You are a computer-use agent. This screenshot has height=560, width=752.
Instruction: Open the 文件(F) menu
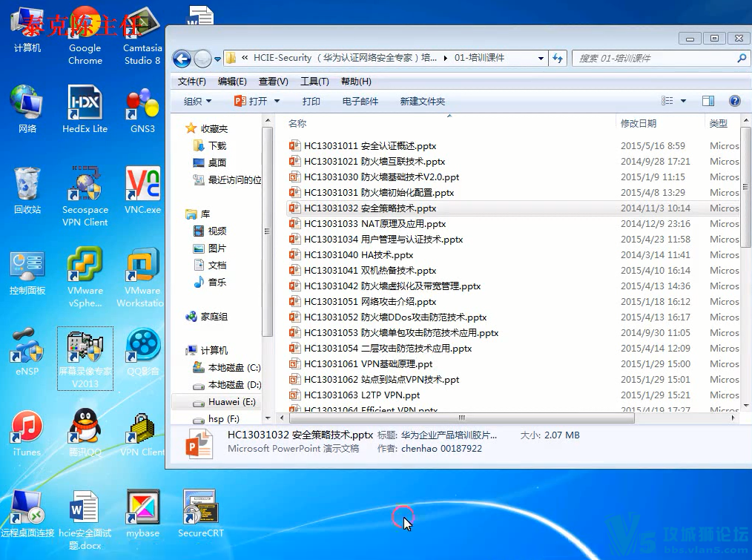click(x=192, y=82)
